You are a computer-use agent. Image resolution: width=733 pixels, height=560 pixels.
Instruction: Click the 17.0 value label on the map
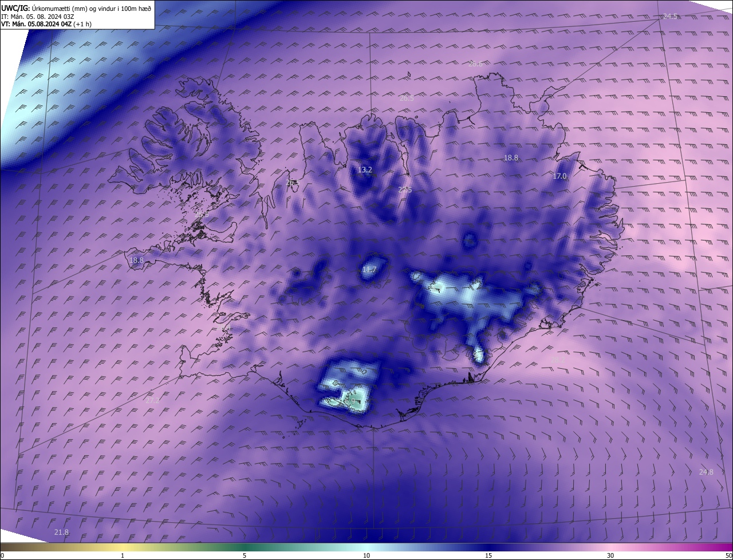[559, 176]
